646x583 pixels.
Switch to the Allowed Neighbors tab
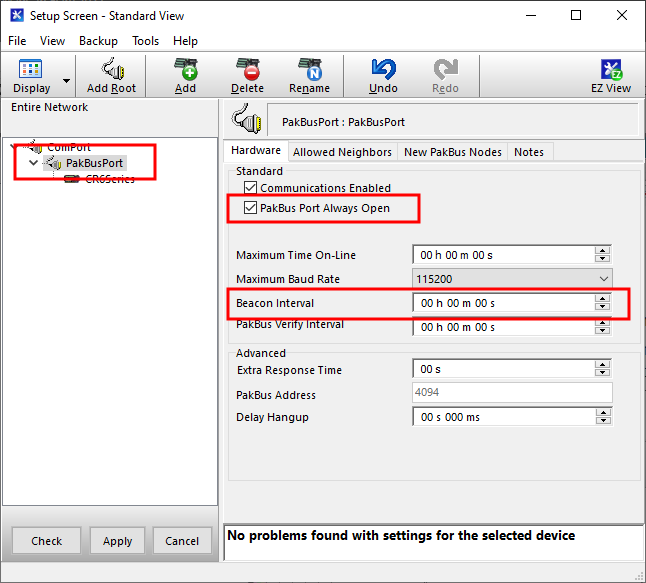click(342, 152)
